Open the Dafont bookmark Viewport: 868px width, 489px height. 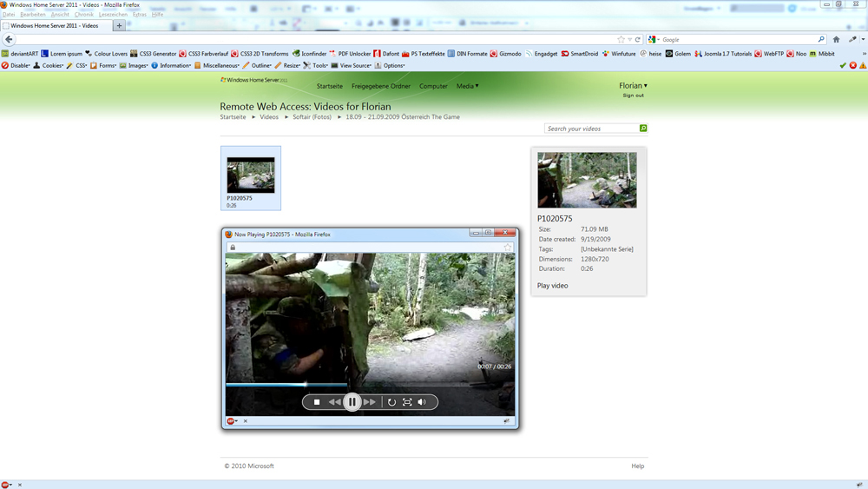pyautogui.click(x=386, y=54)
